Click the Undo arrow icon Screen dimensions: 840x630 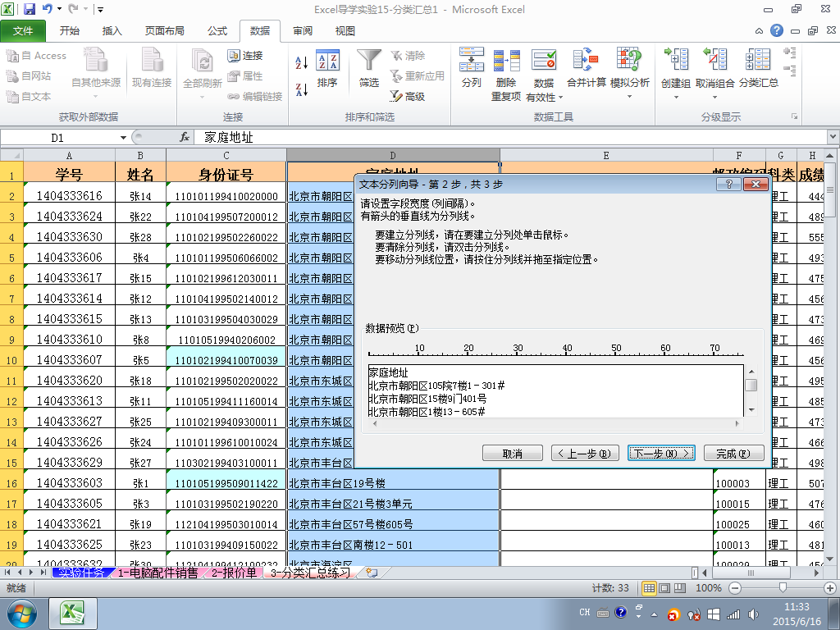point(47,9)
